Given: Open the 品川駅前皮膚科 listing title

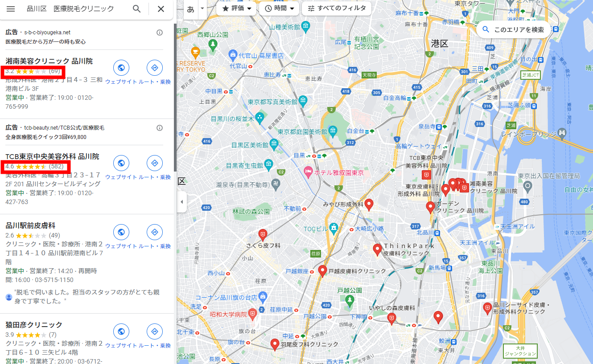Looking at the screenshot, I should pyautogui.click(x=30, y=225).
